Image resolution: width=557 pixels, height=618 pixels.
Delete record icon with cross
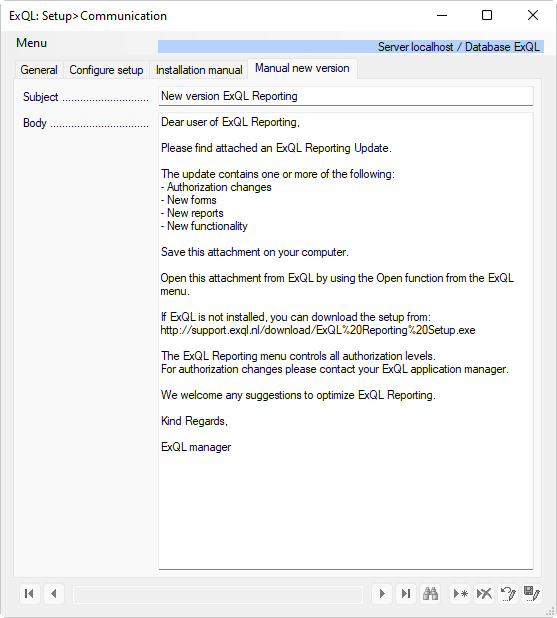tap(484, 593)
